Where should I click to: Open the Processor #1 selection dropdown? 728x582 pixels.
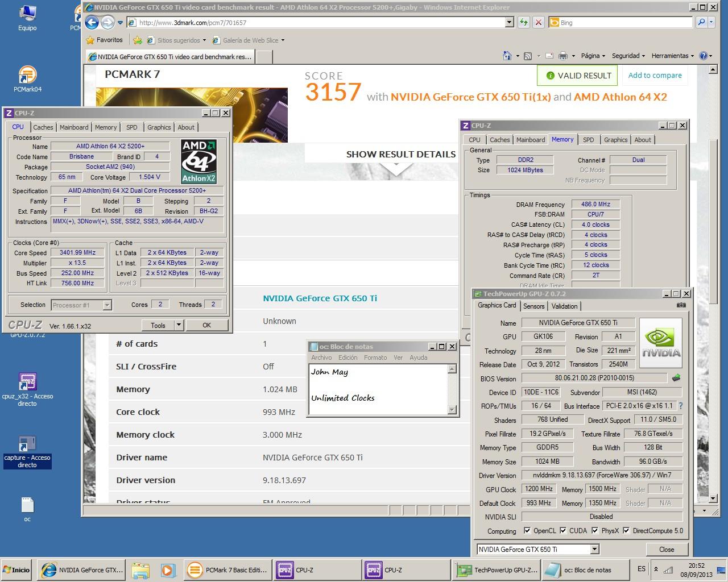(107, 305)
